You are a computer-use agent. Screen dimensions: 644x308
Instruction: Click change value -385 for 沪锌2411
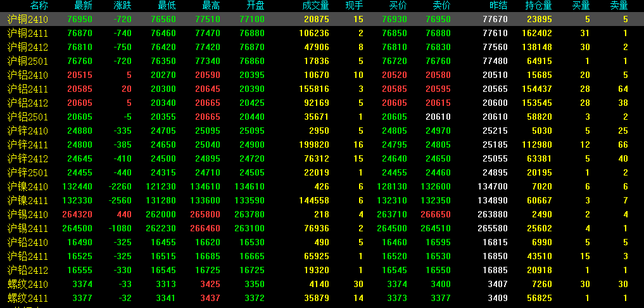pyautogui.click(x=123, y=145)
